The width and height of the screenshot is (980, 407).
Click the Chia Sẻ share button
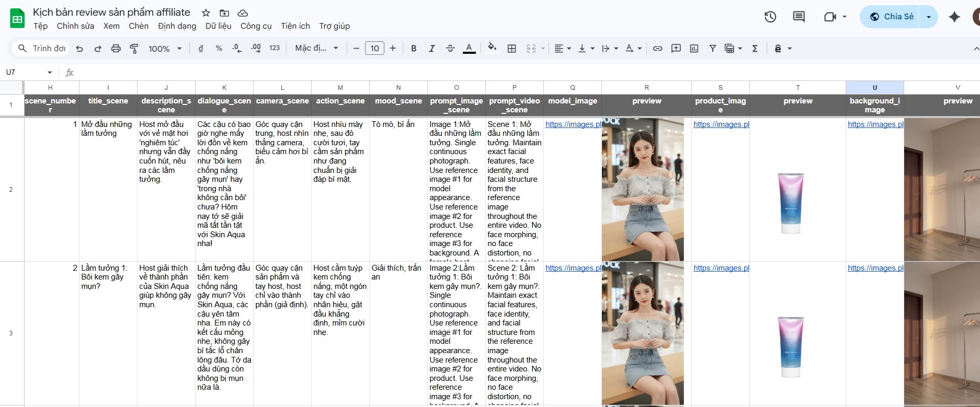891,17
